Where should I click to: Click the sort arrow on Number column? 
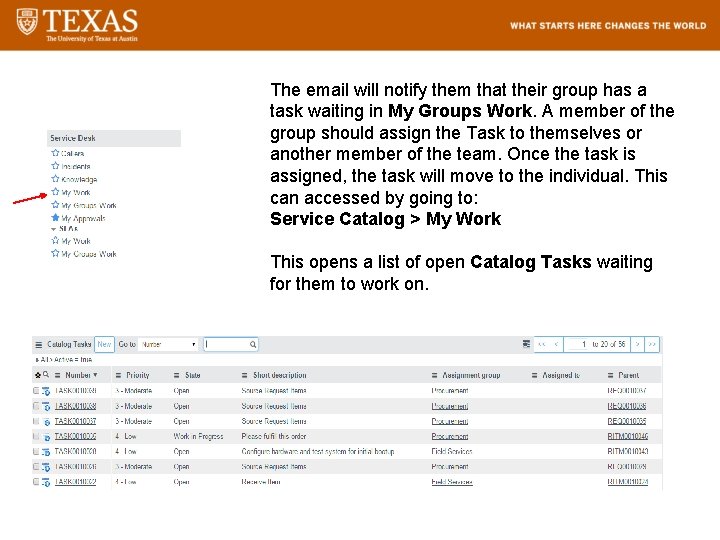click(x=95, y=375)
